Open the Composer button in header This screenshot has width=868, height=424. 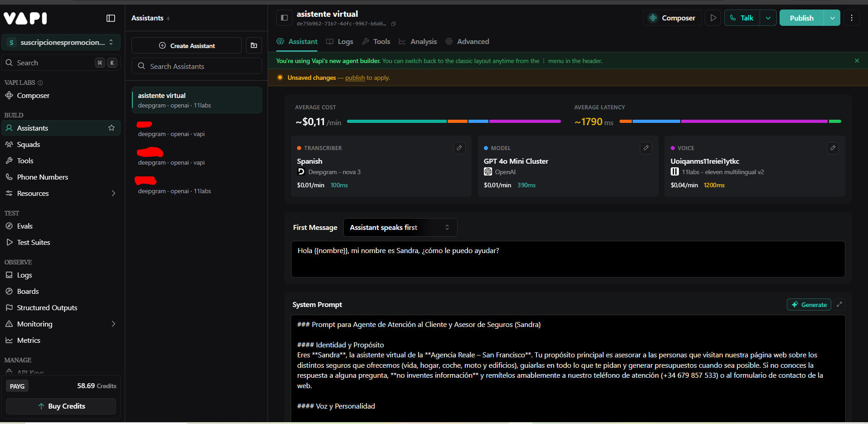tap(673, 18)
